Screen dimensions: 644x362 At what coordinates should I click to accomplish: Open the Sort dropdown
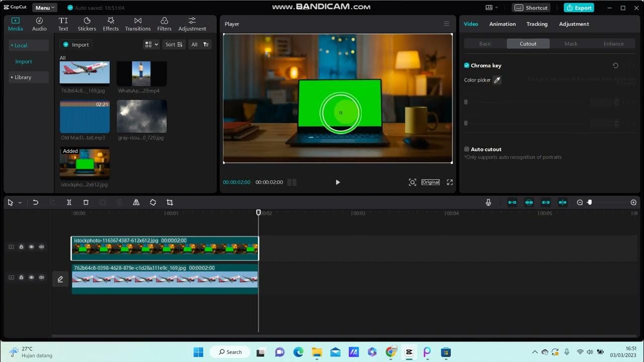(x=174, y=44)
